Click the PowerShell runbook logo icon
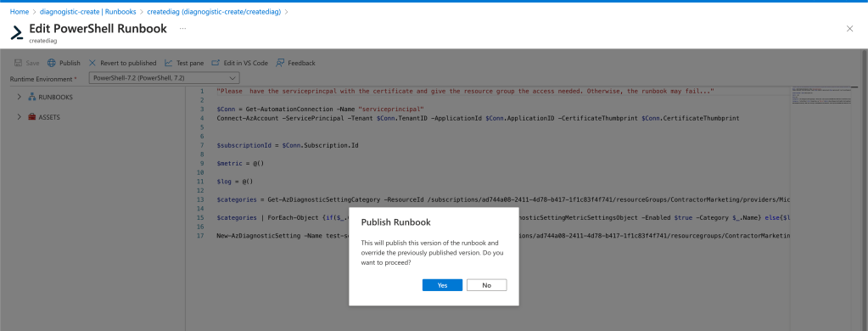The width and height of the screenshot is (868, 331). pyautogui.click(x=17, y=32)
